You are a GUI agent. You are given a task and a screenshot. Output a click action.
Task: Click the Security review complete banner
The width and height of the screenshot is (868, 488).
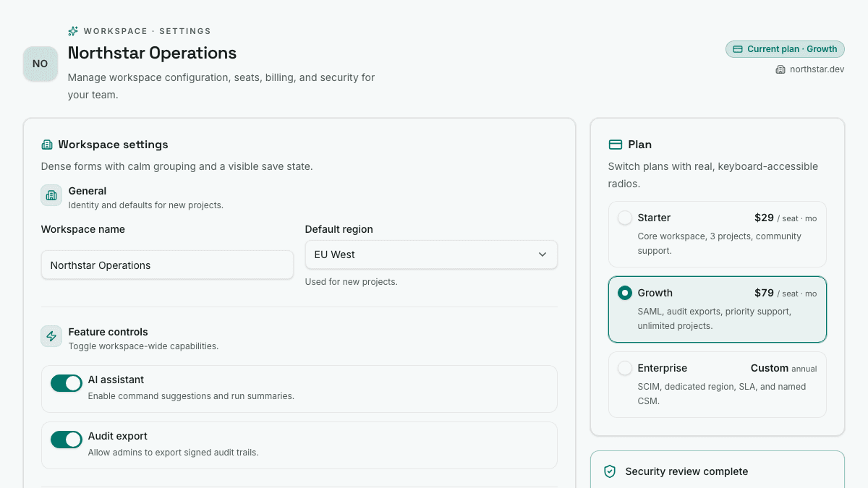pos(718,470)
